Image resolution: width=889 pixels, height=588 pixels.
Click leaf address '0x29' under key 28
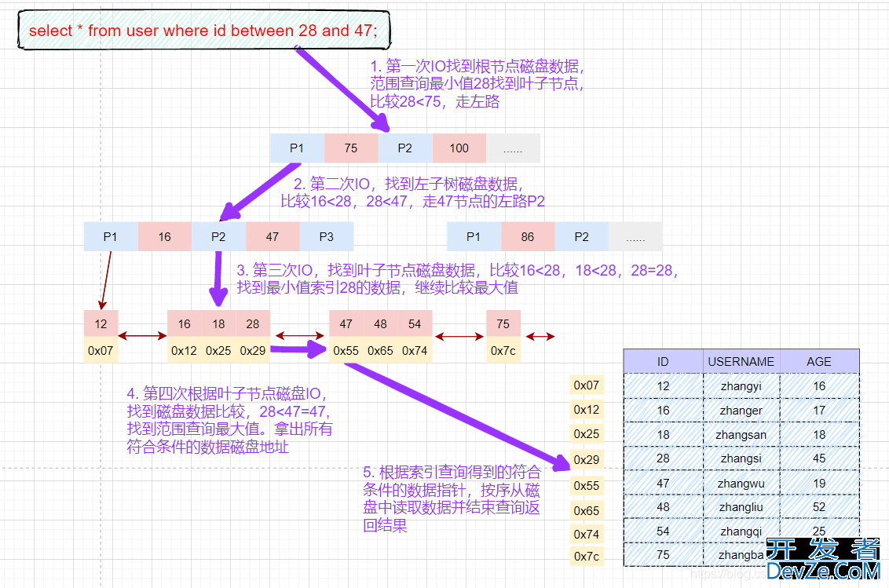253,350
